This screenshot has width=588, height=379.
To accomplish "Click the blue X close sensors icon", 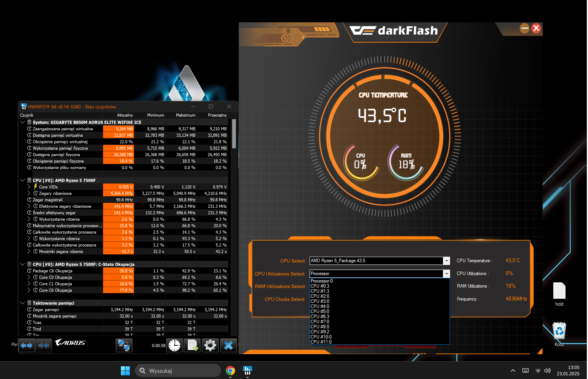I will [228, 346].
